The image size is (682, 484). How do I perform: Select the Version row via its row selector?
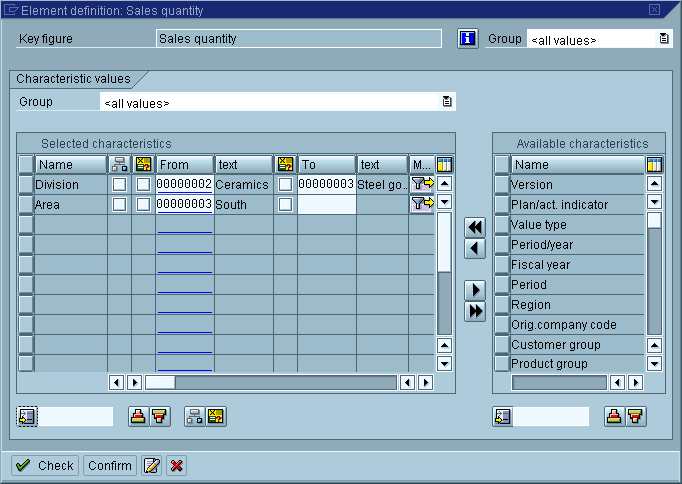502,184
